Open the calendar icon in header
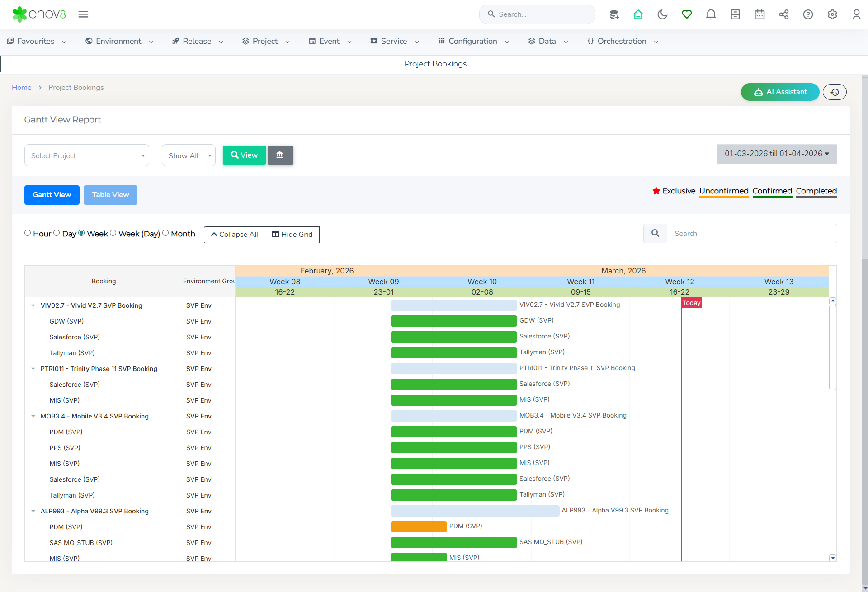Image resolution: width=868 pixels, height=592 pixels. coord(759,14)
